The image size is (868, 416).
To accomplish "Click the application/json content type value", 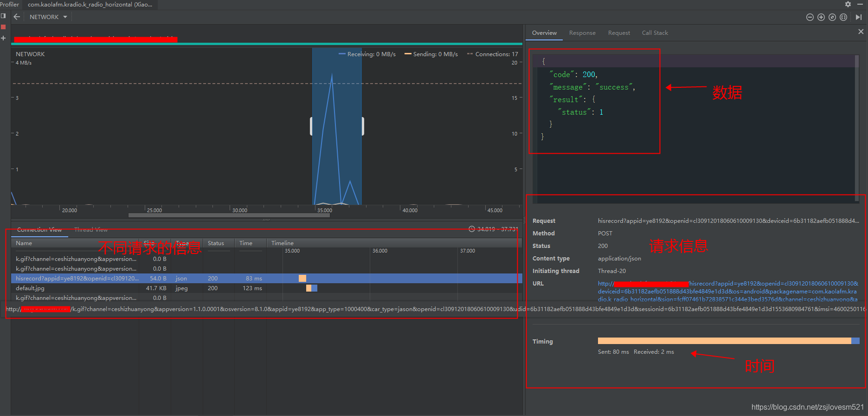I will pos(619,259).
